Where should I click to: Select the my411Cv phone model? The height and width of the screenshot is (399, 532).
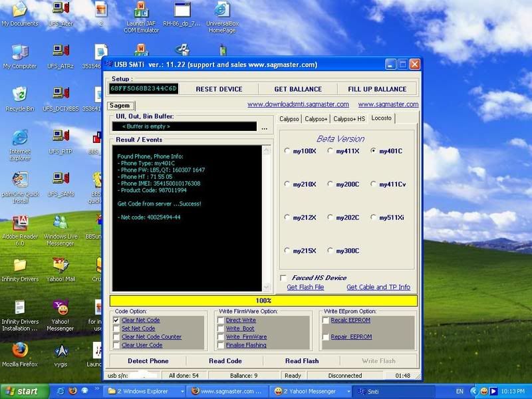pyautogui.click(x=373, y=184)
